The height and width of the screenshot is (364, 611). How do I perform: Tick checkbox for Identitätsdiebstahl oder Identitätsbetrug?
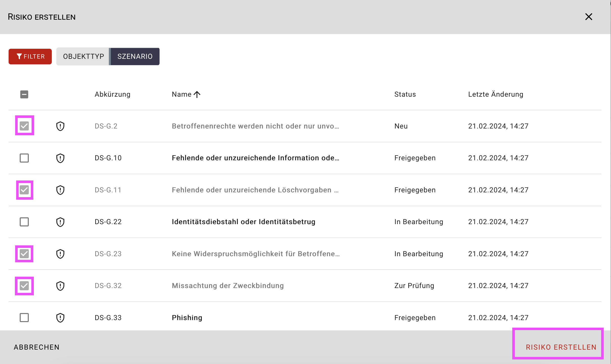24,222
